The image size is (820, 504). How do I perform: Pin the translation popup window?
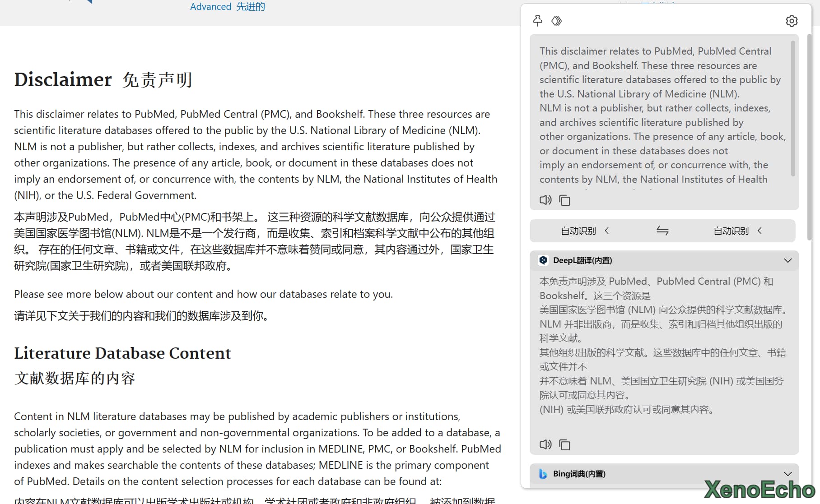coord(537,21)
